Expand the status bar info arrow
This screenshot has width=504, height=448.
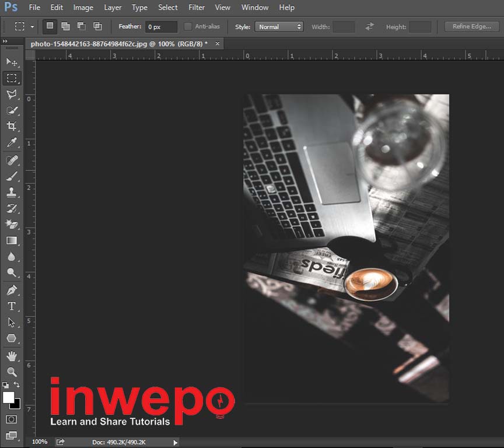pyautogui.click(x=176, y=443)
